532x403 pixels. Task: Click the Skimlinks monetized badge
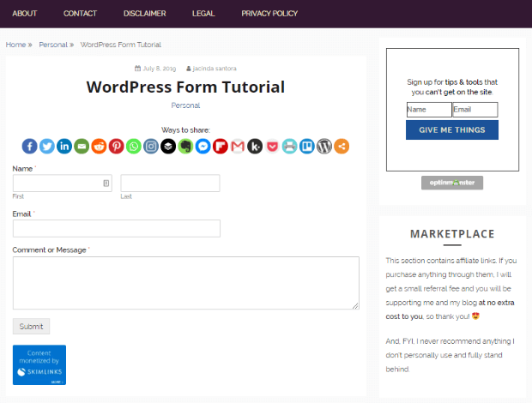coord(39,364)
